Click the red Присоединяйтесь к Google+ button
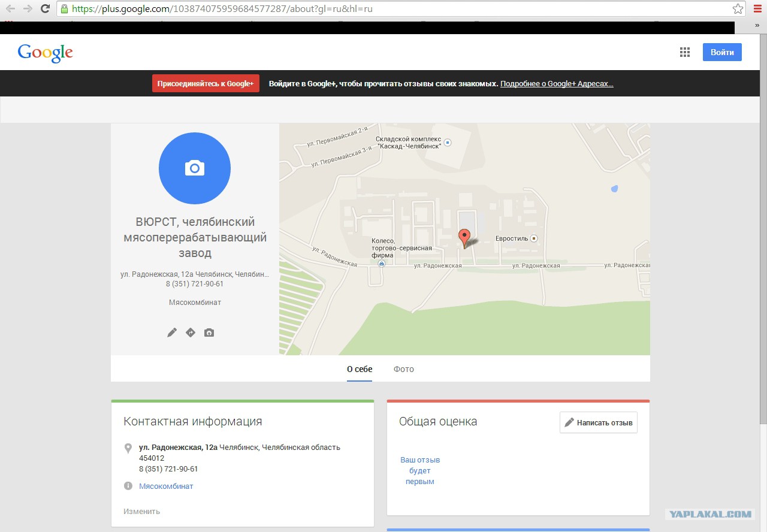Viewport: 767px width, 532px height. [206, 83]
